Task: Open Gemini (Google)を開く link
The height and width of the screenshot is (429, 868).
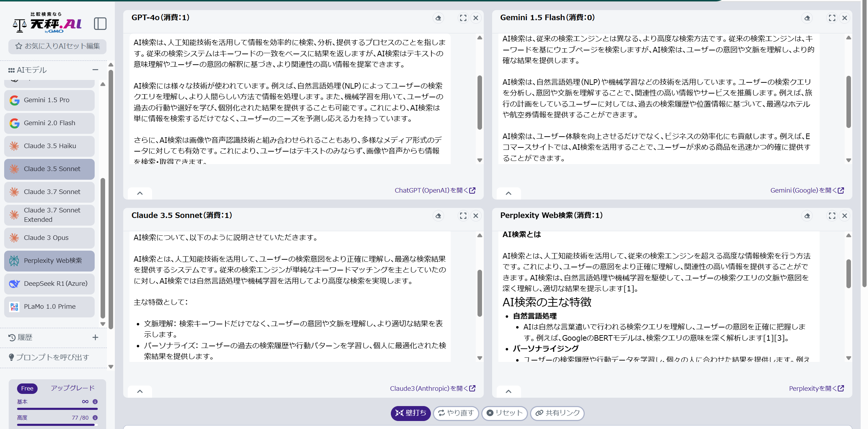Action: [807, 191]
